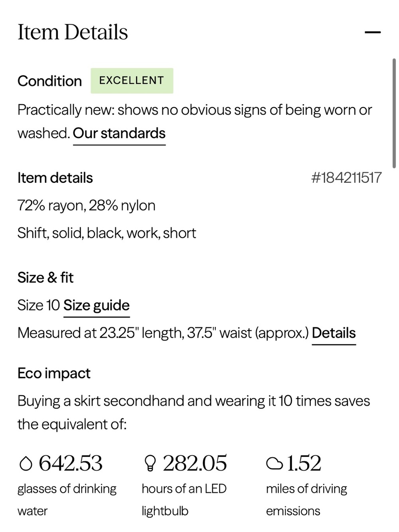Viewport: 399px width, 532px height.
Task: Click the item number #184211517
Action: click(x=346, y=178)
